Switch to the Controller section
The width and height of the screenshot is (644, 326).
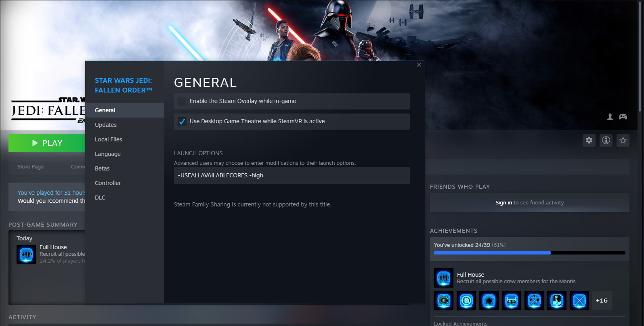point(125,183)
